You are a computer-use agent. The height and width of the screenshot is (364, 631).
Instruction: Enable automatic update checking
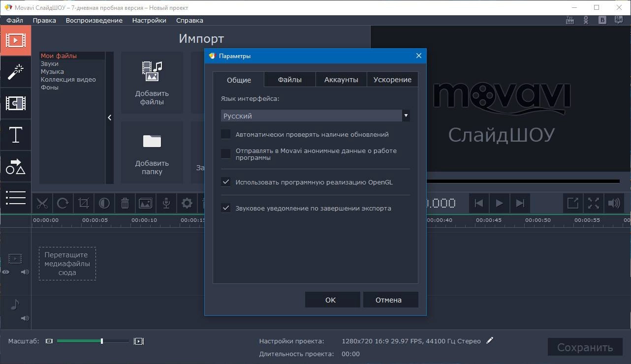[225, 134]
